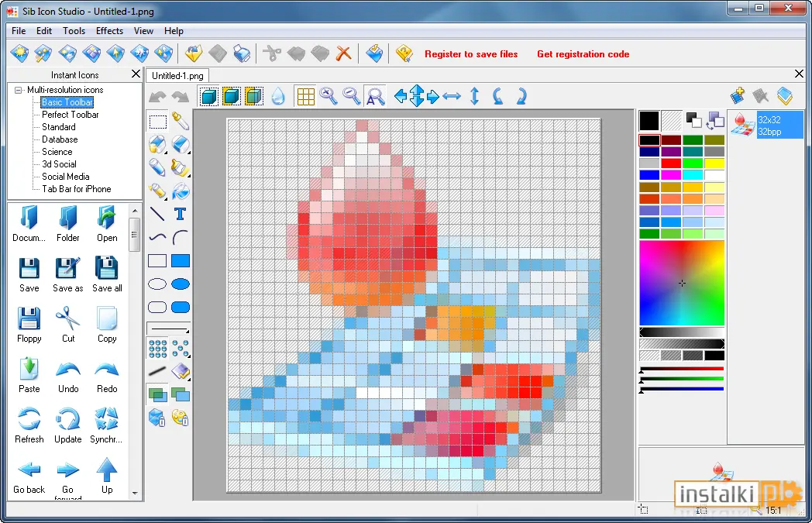Screen dimensions: 812x523
Task: Click the red channel slider
Action: point(682,369)
